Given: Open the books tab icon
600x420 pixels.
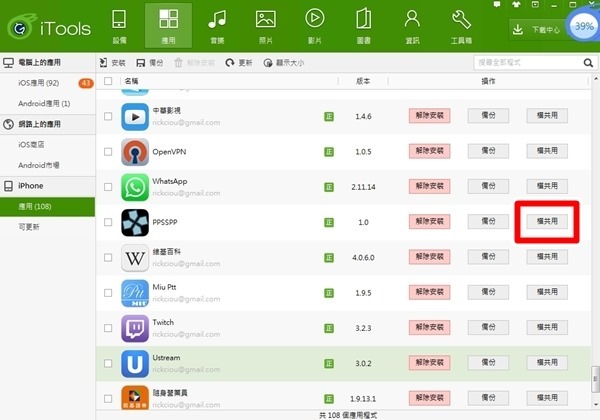Looking at the screenshot, I should coord(364,26).
